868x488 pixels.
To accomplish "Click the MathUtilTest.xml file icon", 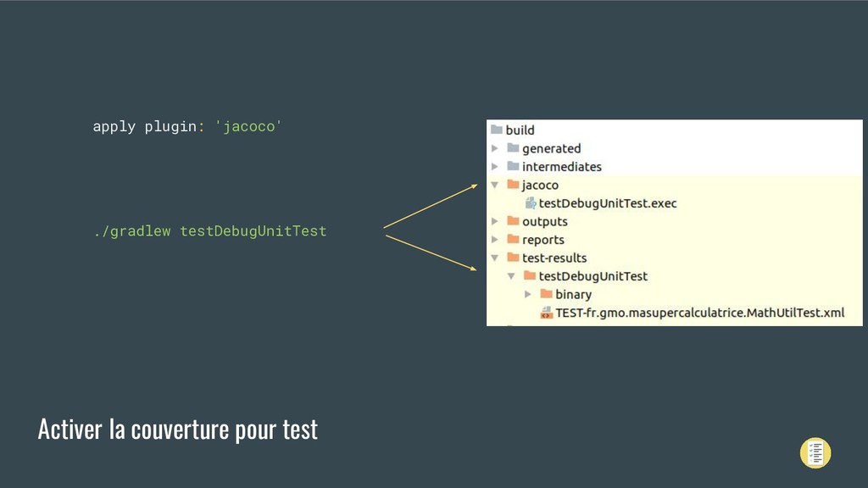I will [x=547, y=313].
